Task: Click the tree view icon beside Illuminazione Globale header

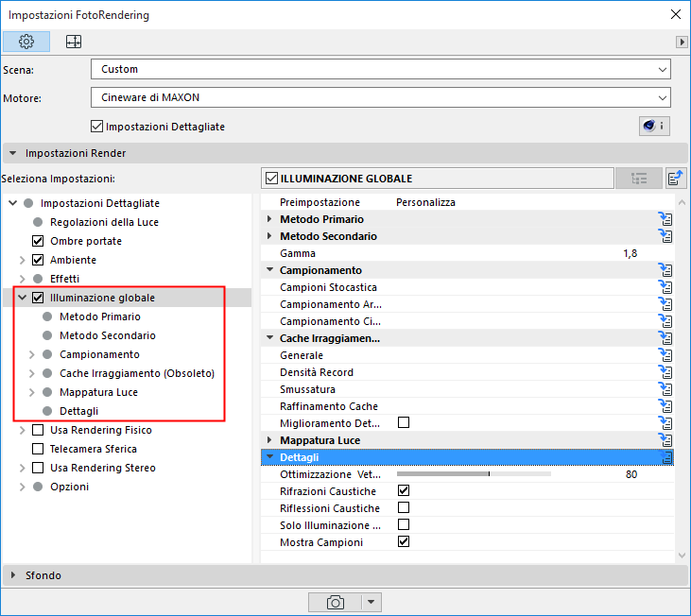Action: click(639, 179)
